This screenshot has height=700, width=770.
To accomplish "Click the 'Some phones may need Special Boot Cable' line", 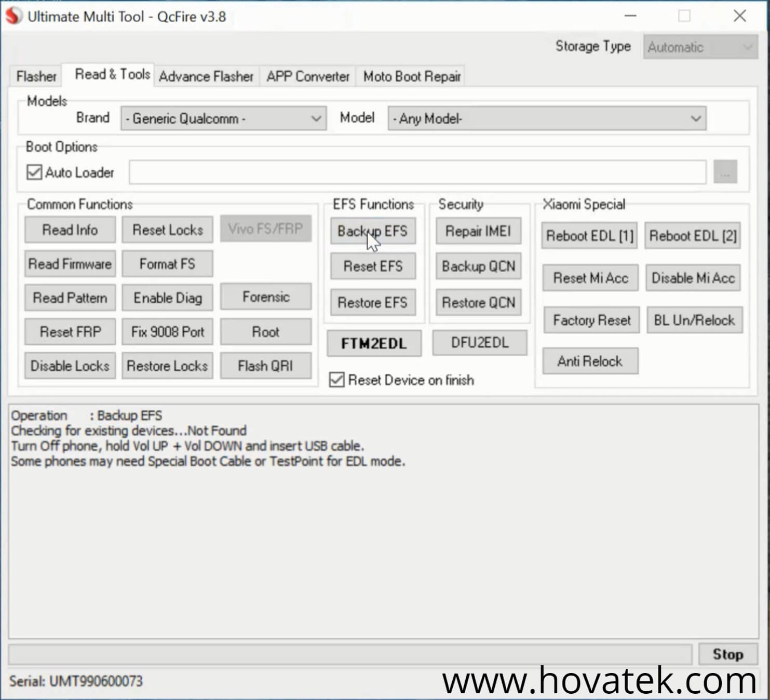I will click(208, 461).
